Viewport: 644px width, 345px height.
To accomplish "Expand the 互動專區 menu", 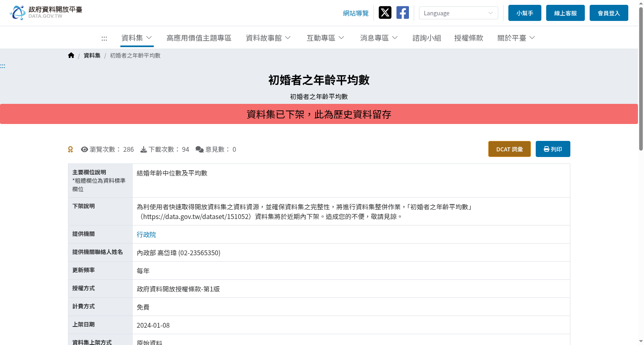I will click(326, 38).
